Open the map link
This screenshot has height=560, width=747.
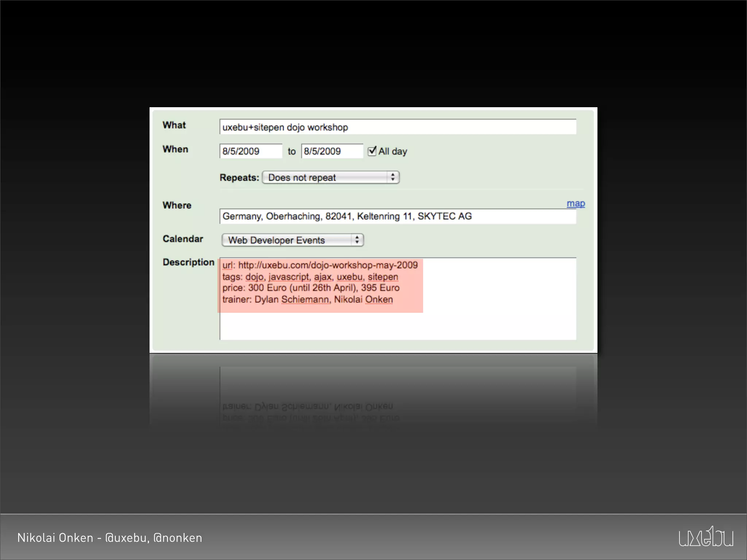coord(576,203)
